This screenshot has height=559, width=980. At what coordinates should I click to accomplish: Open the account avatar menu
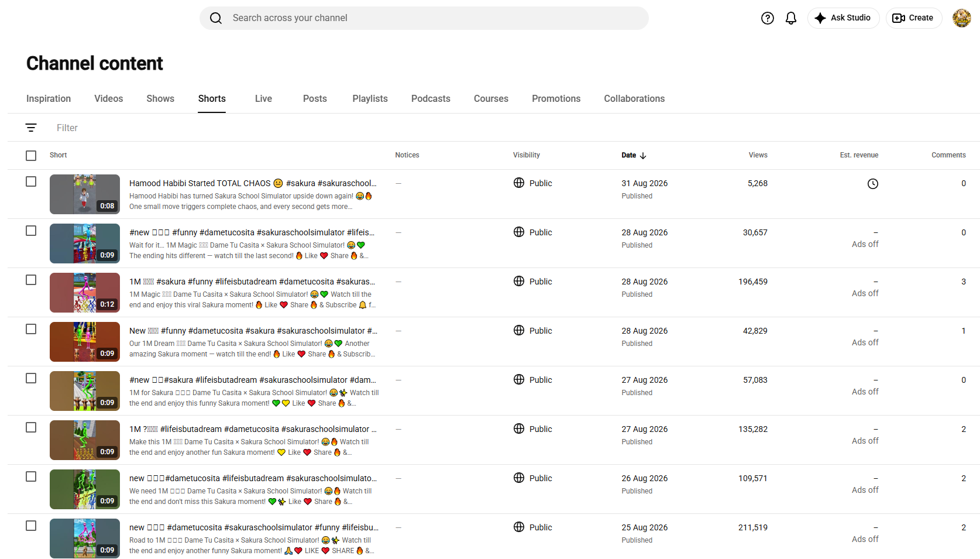click(x=961, y=18)
